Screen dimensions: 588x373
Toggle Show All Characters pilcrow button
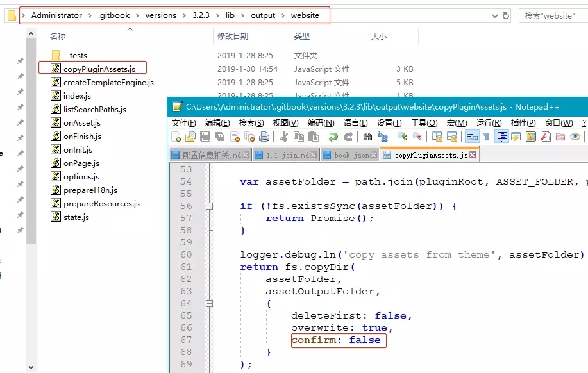tap(487, 137)
